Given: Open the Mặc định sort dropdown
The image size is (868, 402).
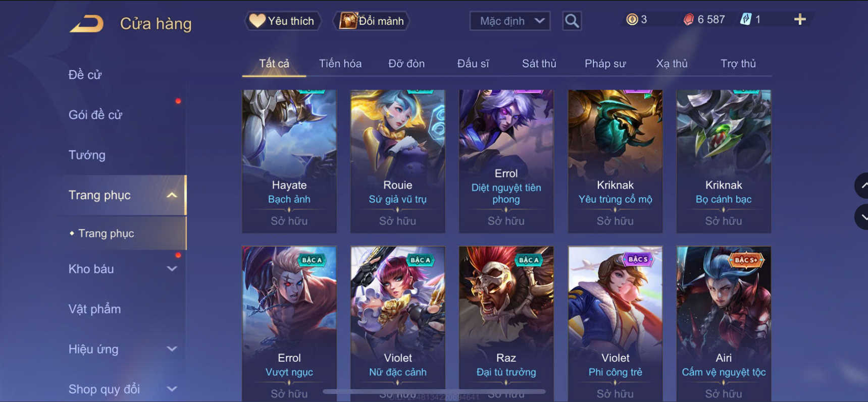Looking at the screenshot, I should click(x=510, y=21).
